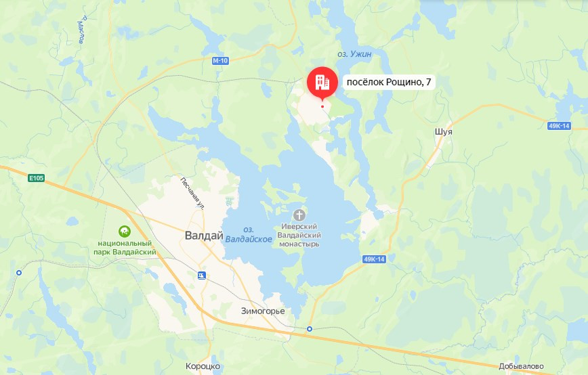Click the Валдай city label

click(x=204, y=236)
